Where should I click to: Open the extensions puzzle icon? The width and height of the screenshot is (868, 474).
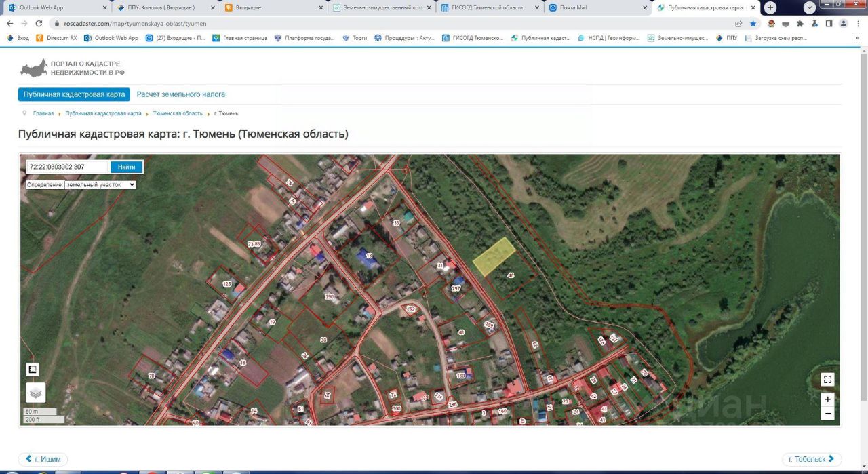tap(800, 23)
